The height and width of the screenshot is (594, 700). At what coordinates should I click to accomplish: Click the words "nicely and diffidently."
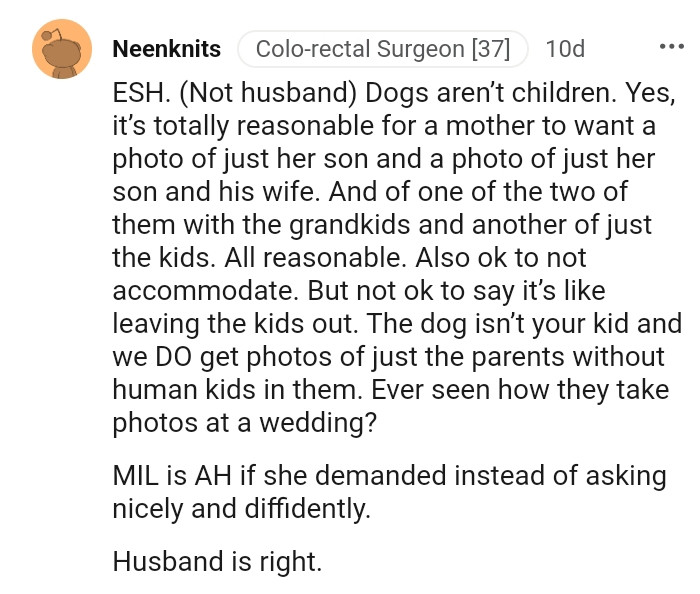[241, 507]
